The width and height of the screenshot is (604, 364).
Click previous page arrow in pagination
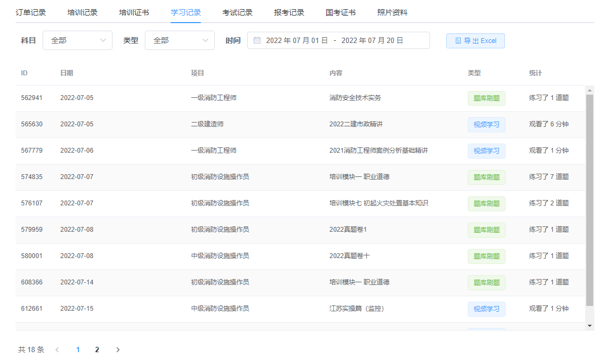coord(57,349)
